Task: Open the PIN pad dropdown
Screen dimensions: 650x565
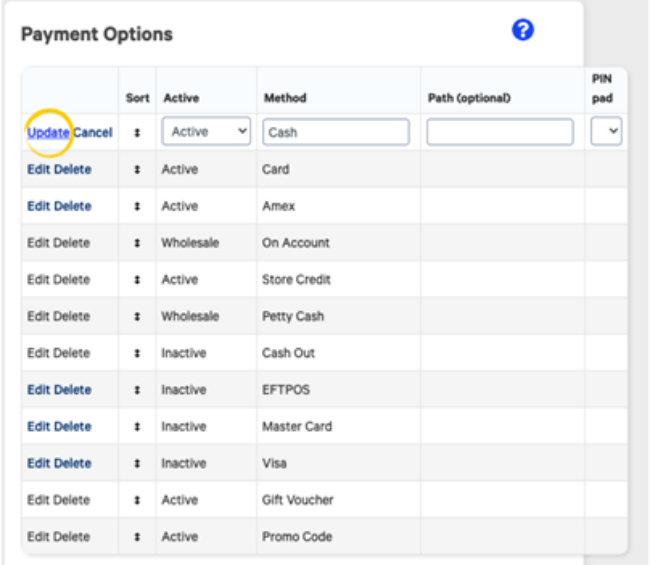Action: [x=606, y=132]
